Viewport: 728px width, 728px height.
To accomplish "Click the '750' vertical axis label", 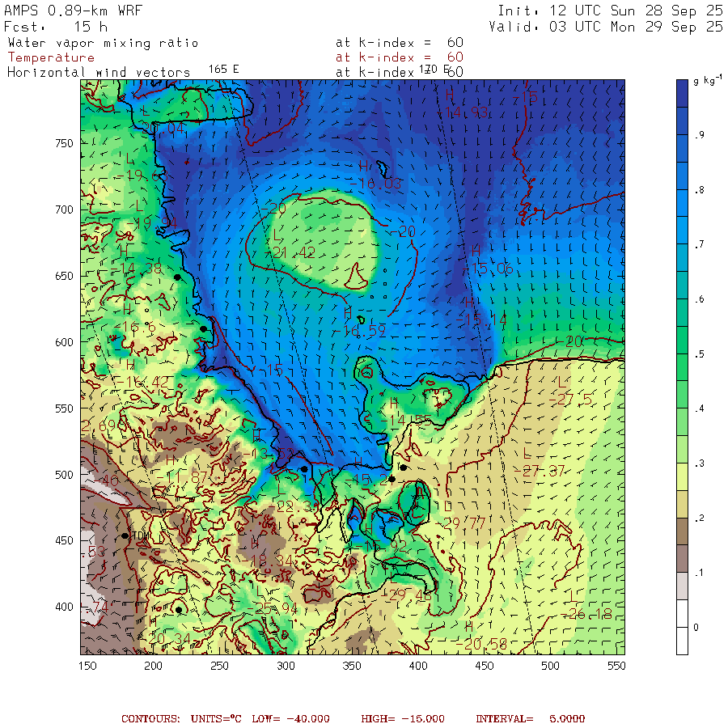I will (x=64, y=143).
